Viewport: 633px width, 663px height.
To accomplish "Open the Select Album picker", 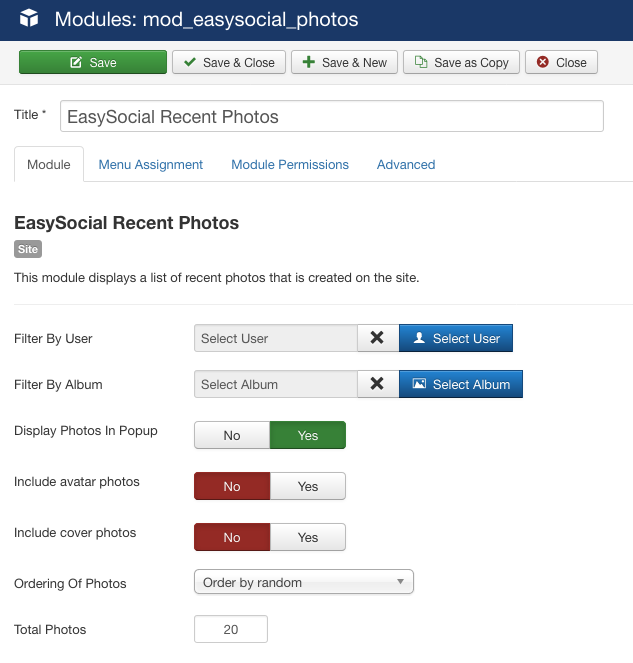I will [x=461, y=384].
